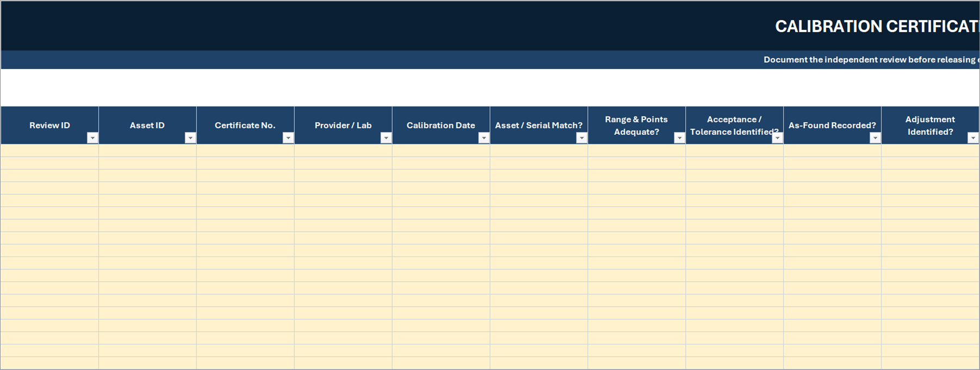Click the Adjustment Identified? header text
The image size is (980, 370).
[930, 126]
